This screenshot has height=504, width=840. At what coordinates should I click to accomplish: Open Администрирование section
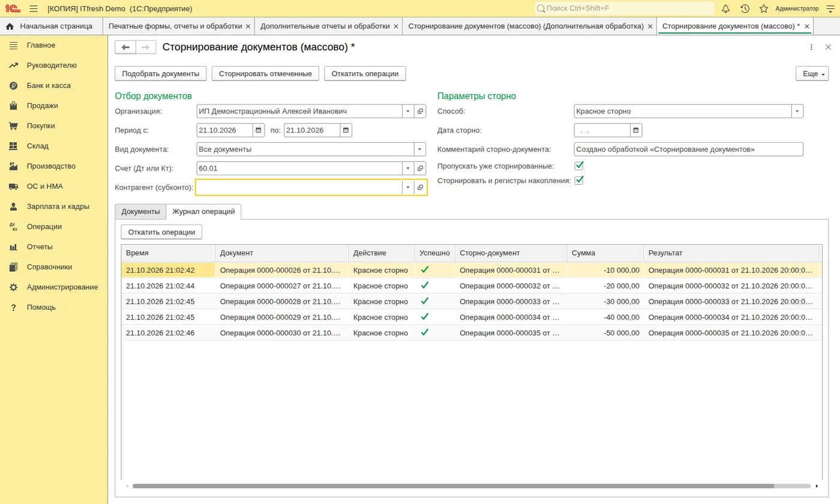click(62, 287)
